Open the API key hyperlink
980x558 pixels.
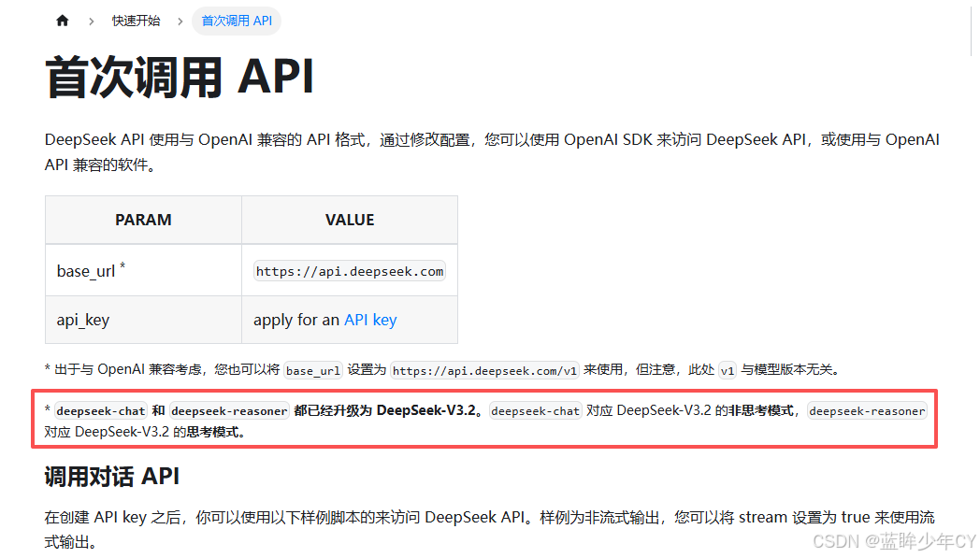[370, 320]
